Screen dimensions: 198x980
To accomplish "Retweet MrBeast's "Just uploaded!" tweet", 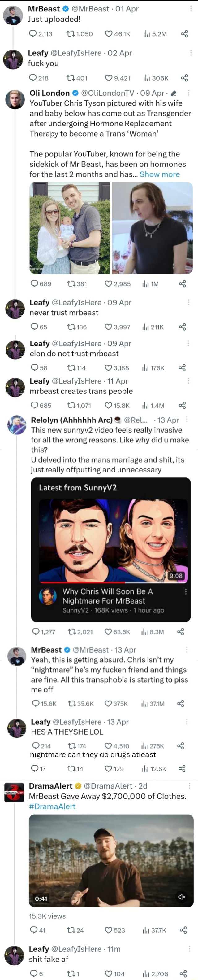I will pos(70,34).
